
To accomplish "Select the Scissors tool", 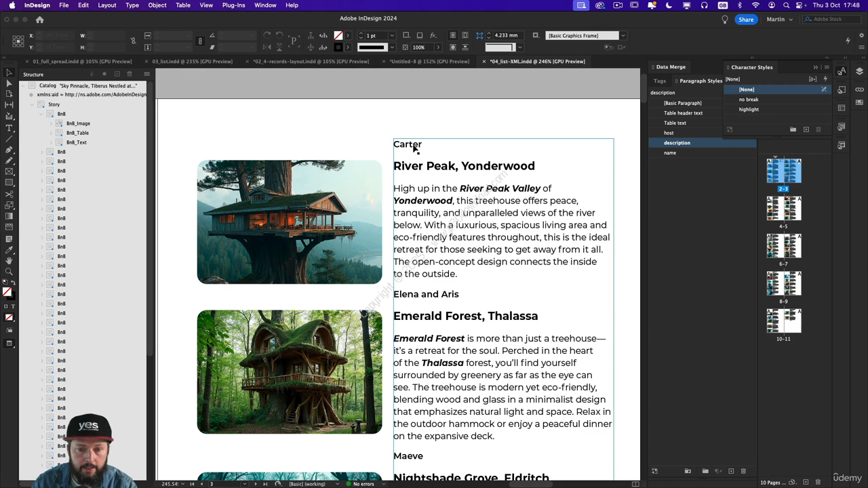I will point(9,194).
